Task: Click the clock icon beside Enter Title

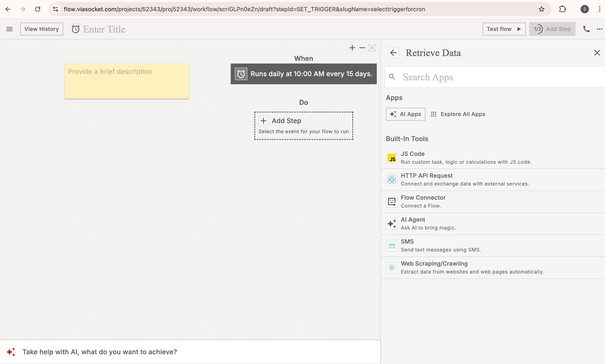Action: (x=75, y=29)
